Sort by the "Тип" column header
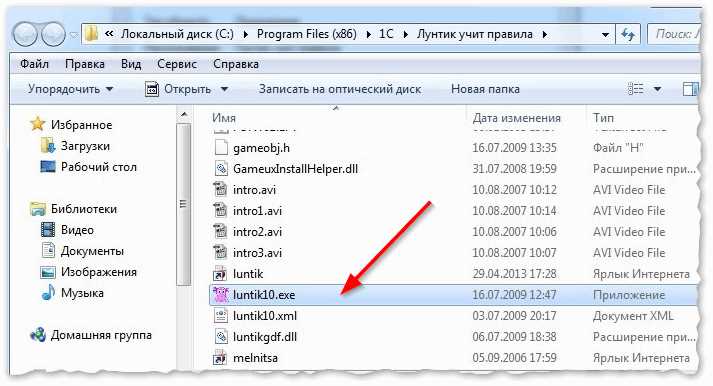This screenshot has height=386, width=713. pyautogui.click(x=603, y=118)
